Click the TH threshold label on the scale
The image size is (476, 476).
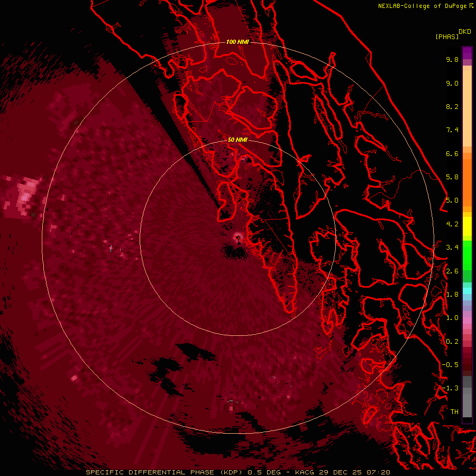[x=454, y=412]
